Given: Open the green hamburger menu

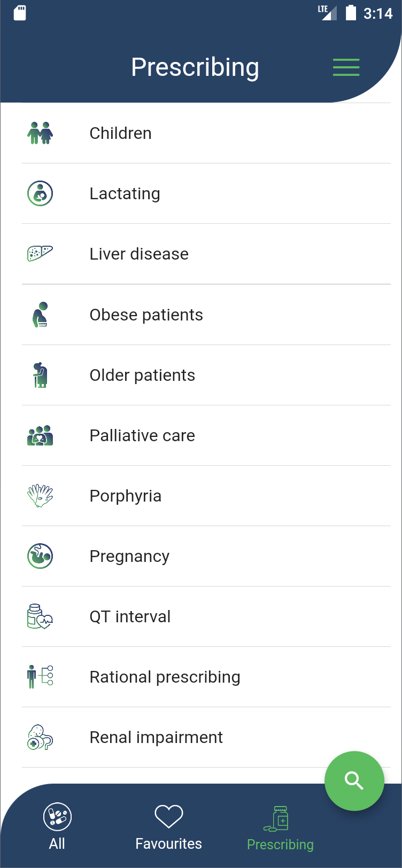Looking at the screenshot, I should tap(346, 67).
